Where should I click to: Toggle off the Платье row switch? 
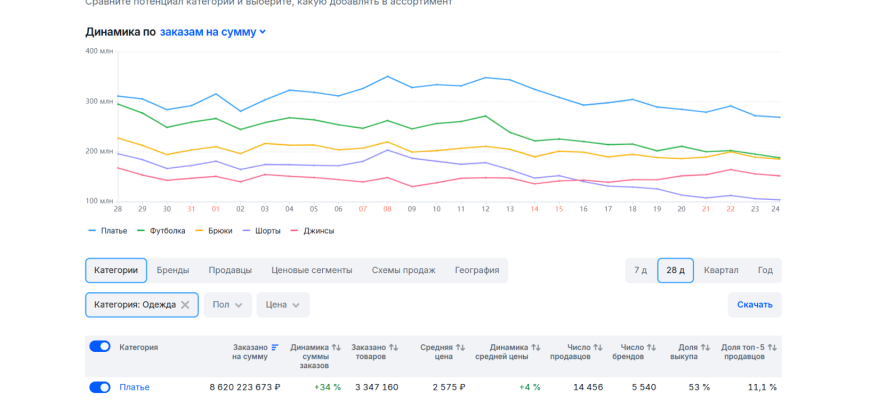(x=100, y=387)
